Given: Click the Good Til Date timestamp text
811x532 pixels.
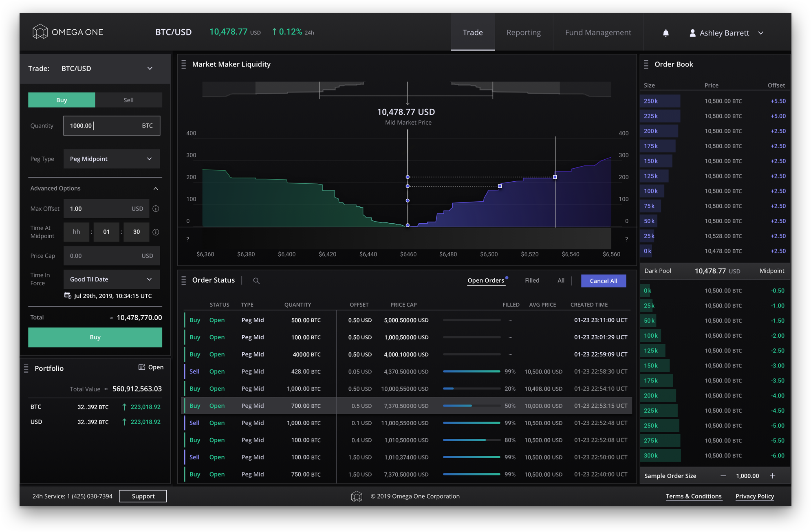Looking at the screenshot, I should 113,296.
